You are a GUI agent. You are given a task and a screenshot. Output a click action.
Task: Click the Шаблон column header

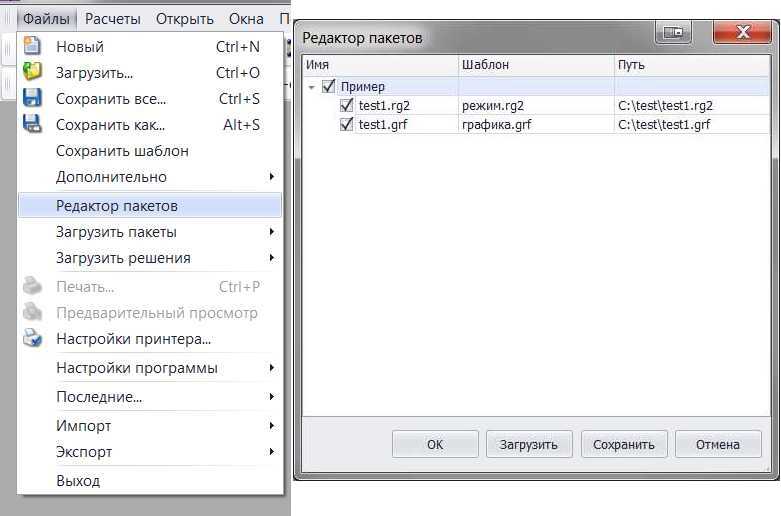536,65
